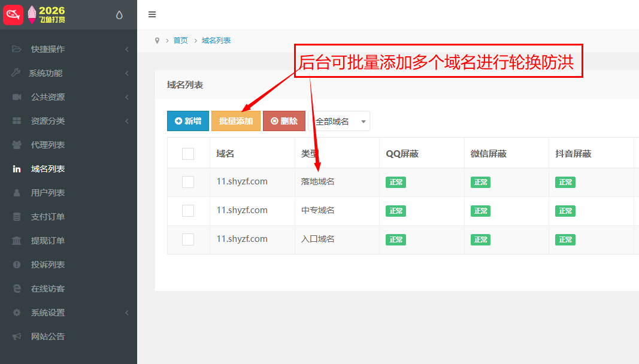This screenshot has height=364, width=639.
Task: Check the 落地域名 row checkbox
Action: (188, 182)
